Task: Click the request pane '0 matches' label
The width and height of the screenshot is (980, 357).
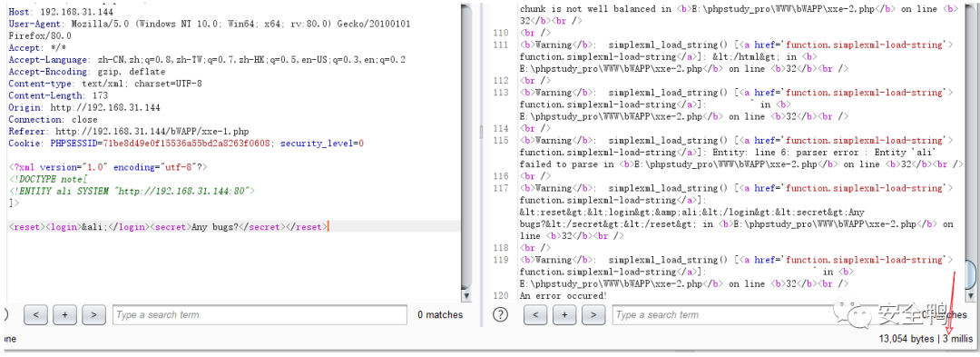Action: coord(440,315)
